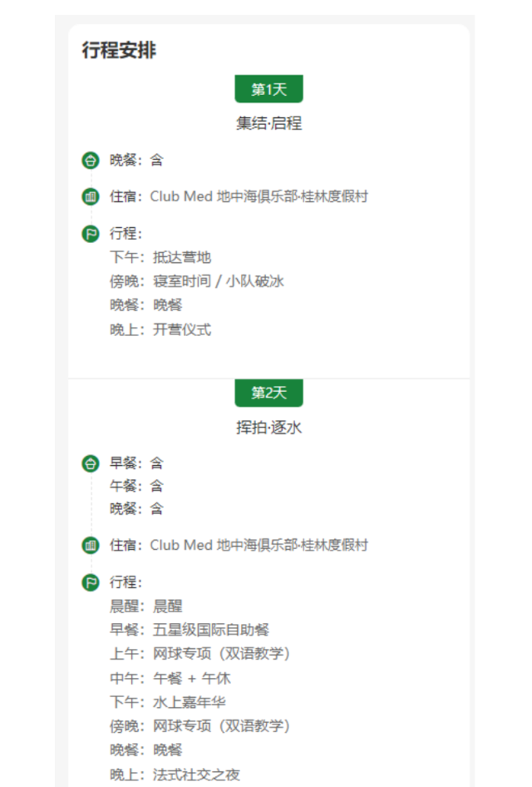Select the 第1天 day badge

268,89
